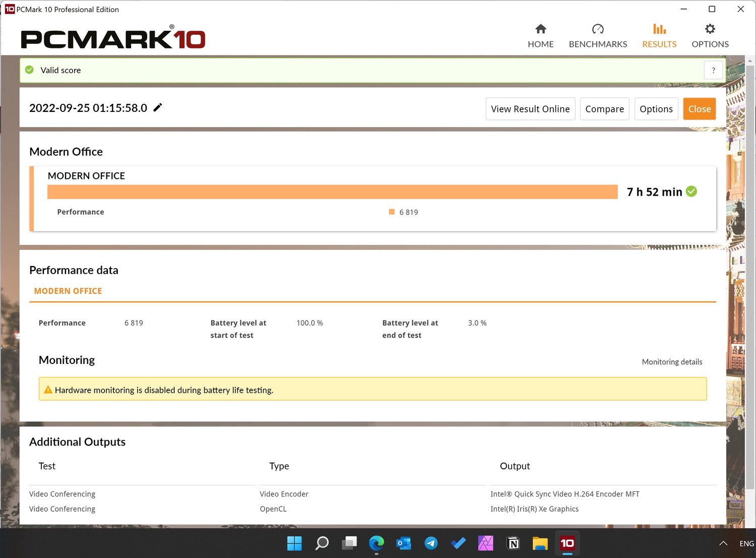Click the green Valid score check icon

point(30,70)
